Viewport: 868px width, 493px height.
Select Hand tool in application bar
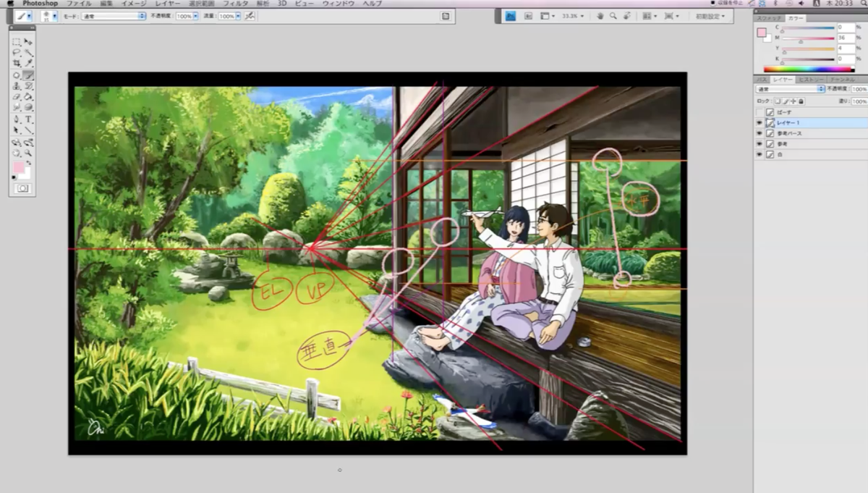tap(600, 16)
